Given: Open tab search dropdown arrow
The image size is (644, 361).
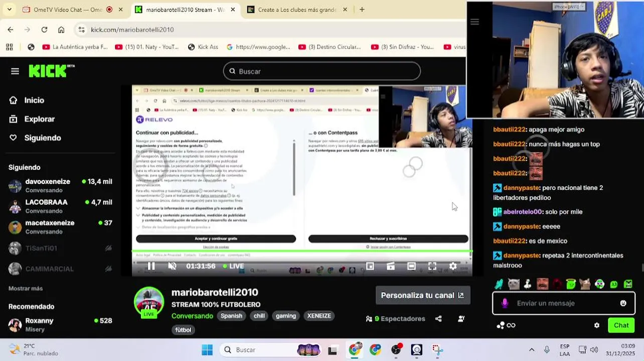Looking at the screenshot, I should tap(9, 10).
